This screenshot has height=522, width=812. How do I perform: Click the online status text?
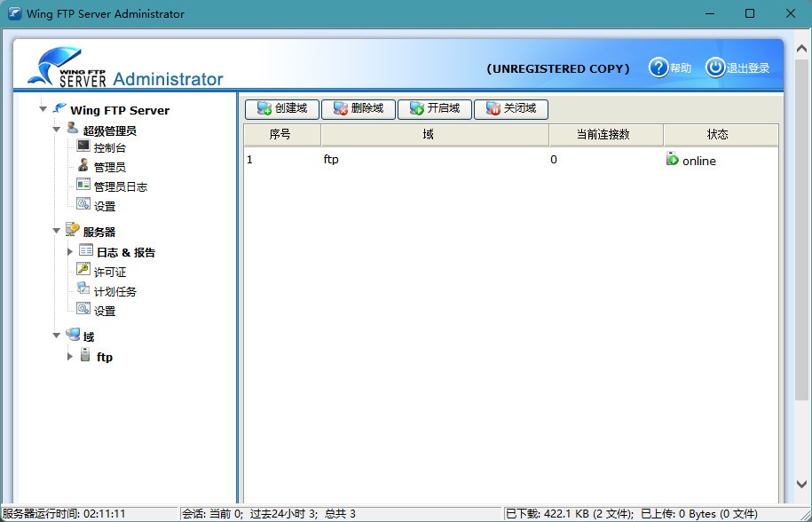pyautogui.click(x=699, y=161)
